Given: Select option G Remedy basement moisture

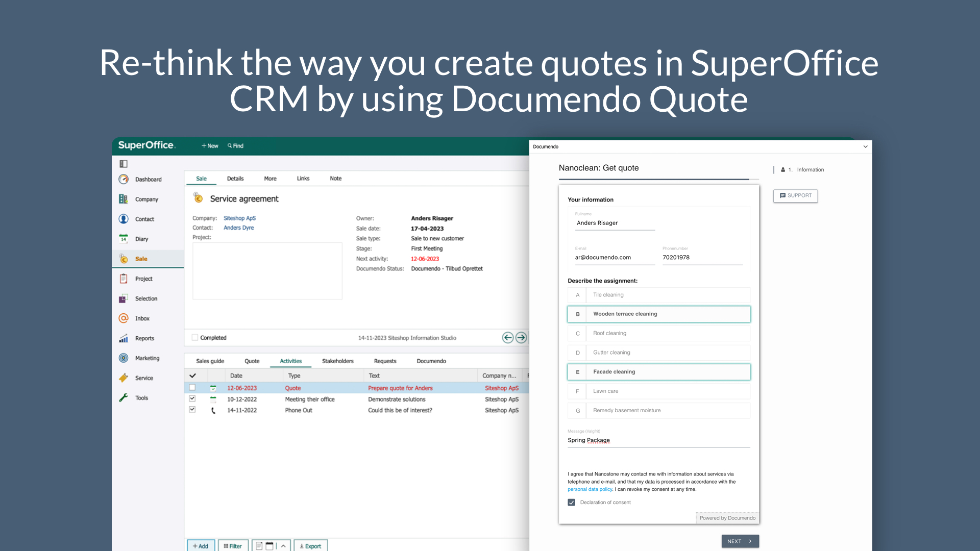Looking at the screenshot, I should click(658, 411).
